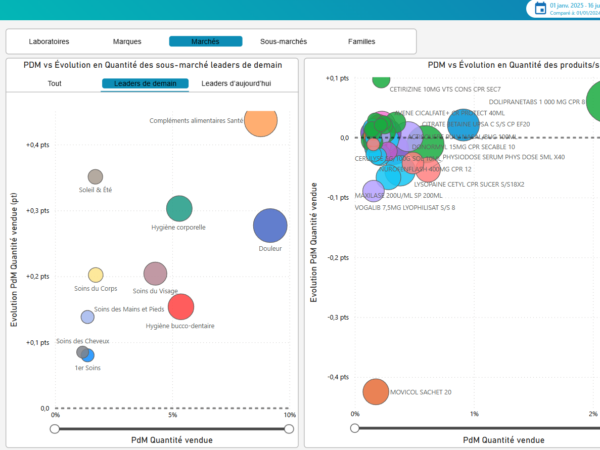Switch to the Marques tab
The width and height of the screenshot is (600, 450).
tap(127, 41)
